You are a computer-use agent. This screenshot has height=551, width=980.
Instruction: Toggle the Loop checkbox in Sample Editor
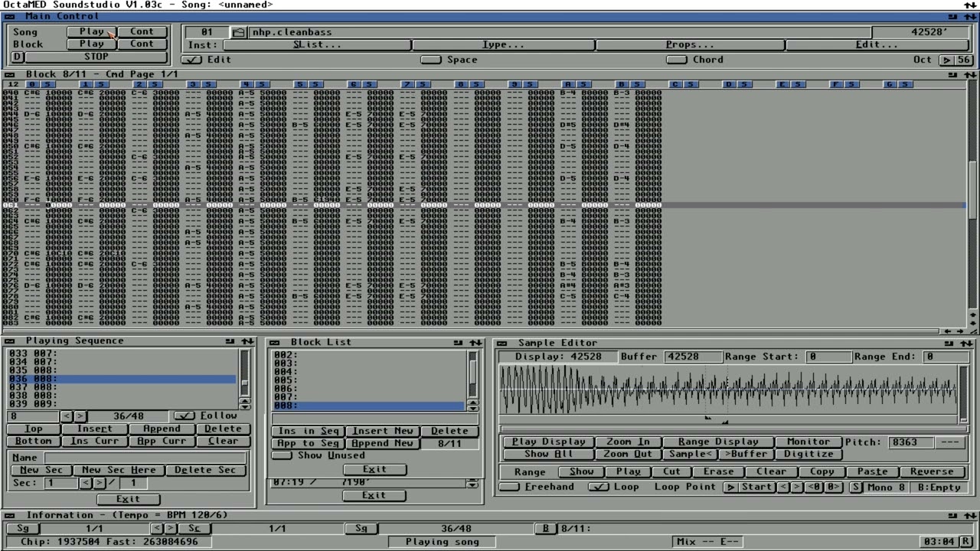pos(599,487)
